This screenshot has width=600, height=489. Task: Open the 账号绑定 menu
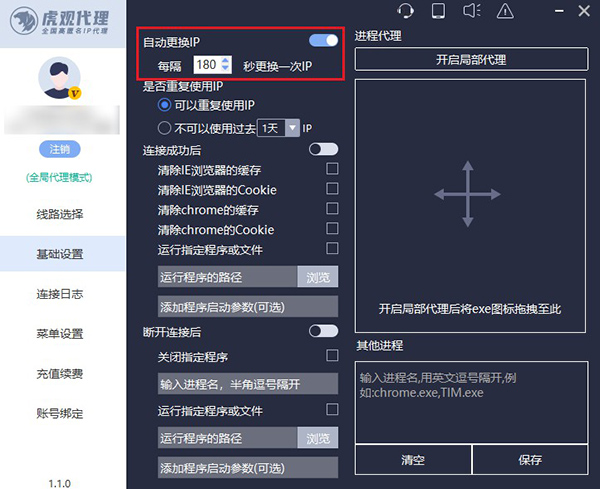tap(62, 413)
